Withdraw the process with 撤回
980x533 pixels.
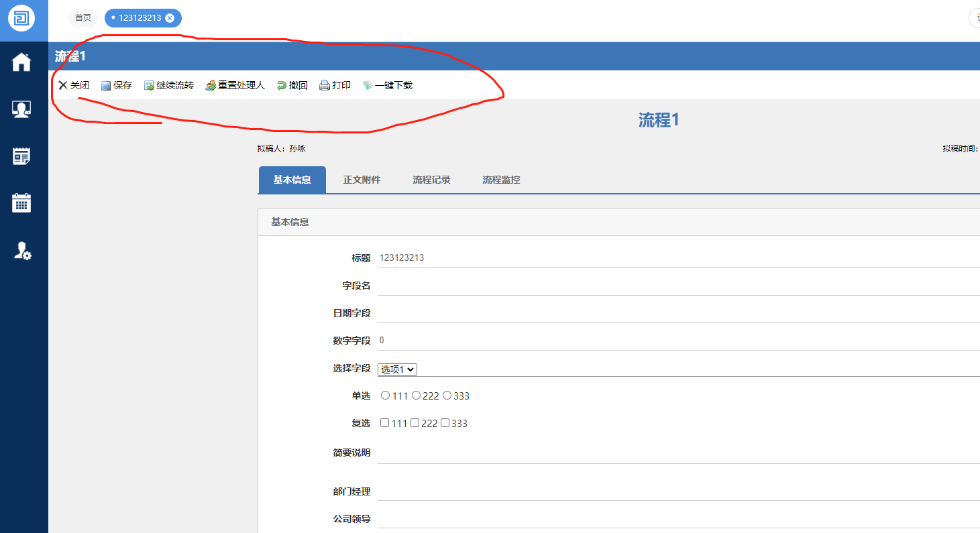pyautogui.click(x=292, y=85)
